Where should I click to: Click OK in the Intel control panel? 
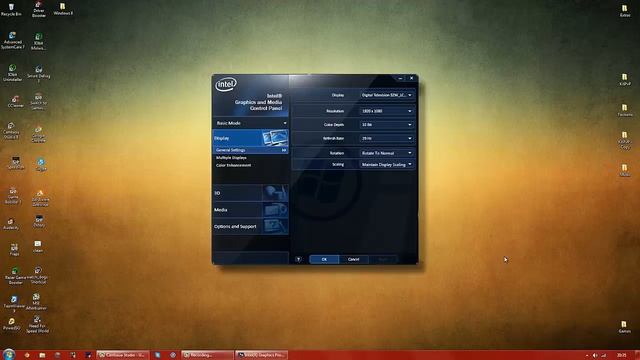tap(324, 259)
